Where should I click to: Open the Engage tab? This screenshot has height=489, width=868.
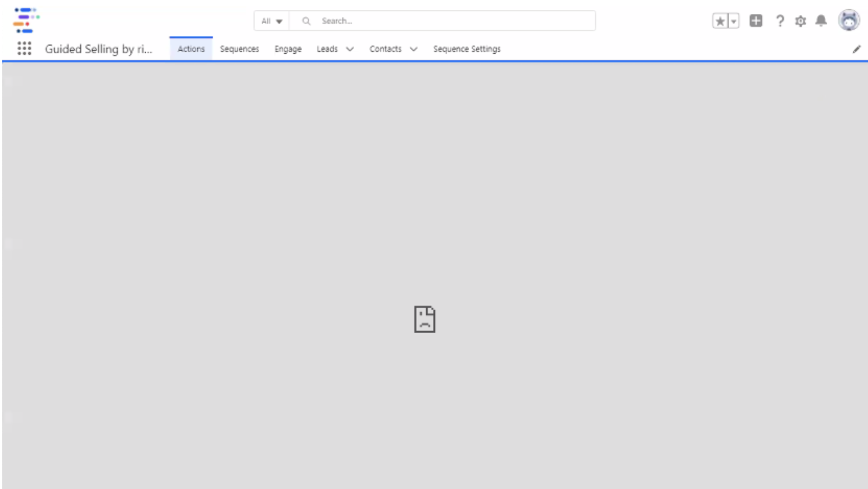coord(288,49)
